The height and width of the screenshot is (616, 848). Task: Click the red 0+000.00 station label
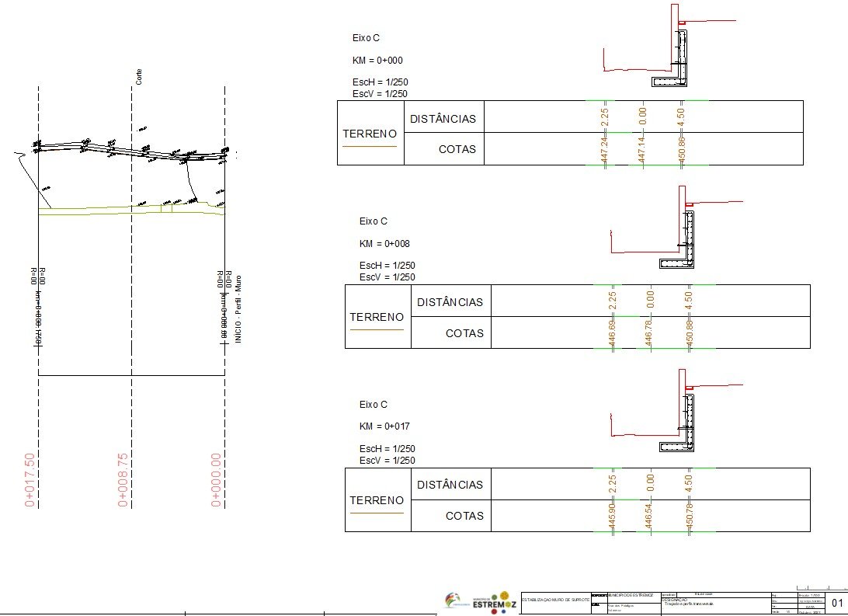point(217,479)
